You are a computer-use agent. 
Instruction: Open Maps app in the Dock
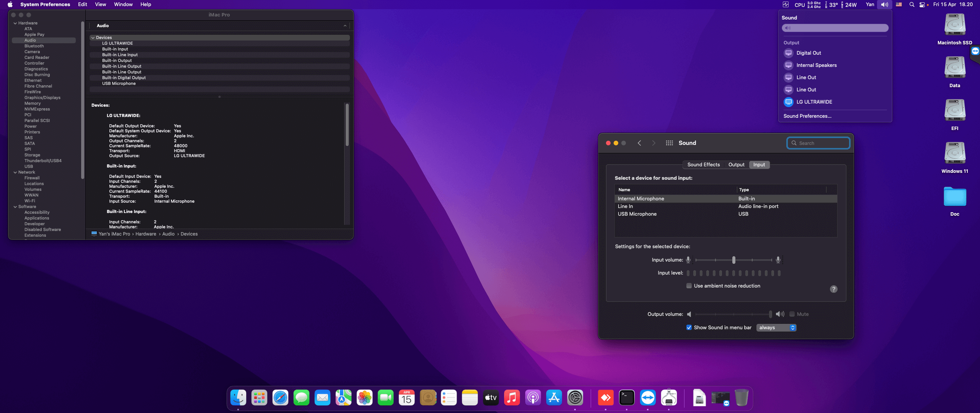point(343,398)
